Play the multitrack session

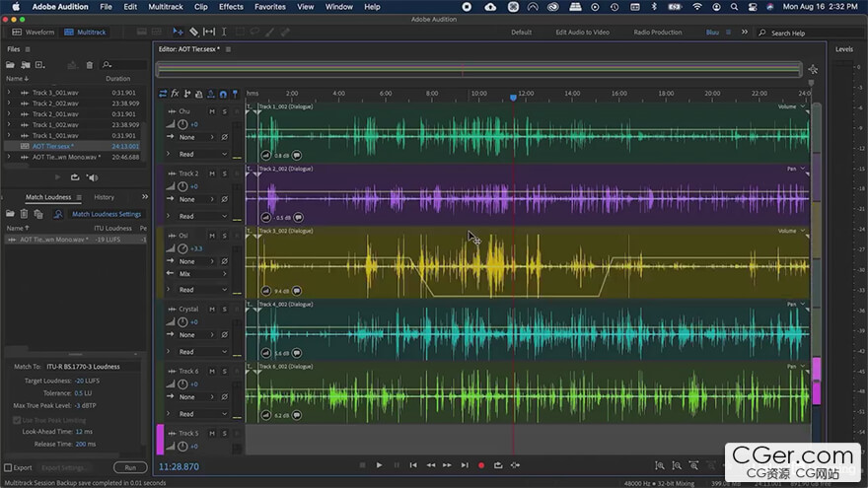point(379,465)
